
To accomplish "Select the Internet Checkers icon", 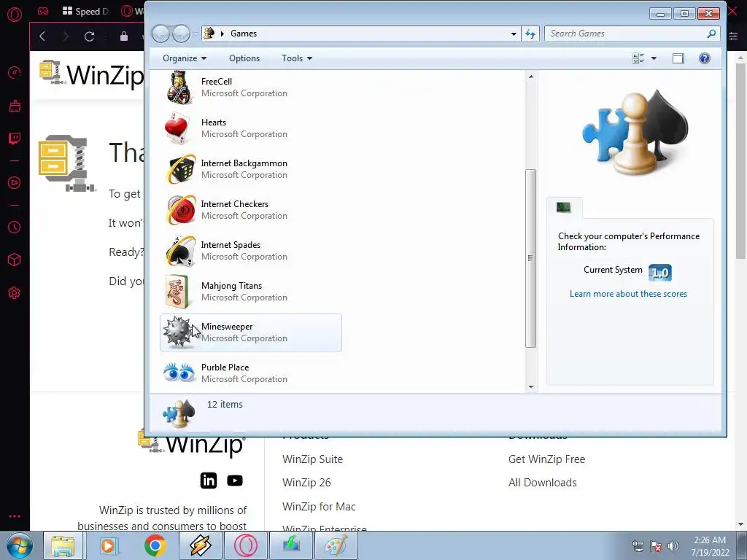I will point(181,210).
